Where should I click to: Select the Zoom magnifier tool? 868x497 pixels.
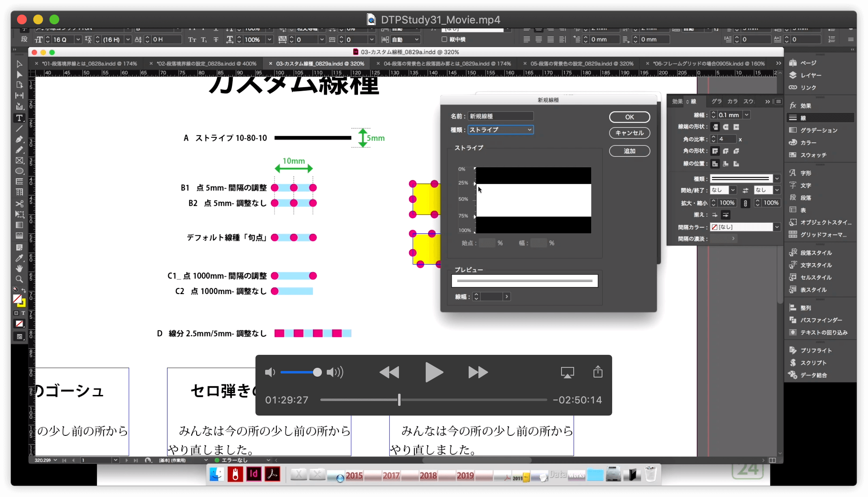coord(19,279)
